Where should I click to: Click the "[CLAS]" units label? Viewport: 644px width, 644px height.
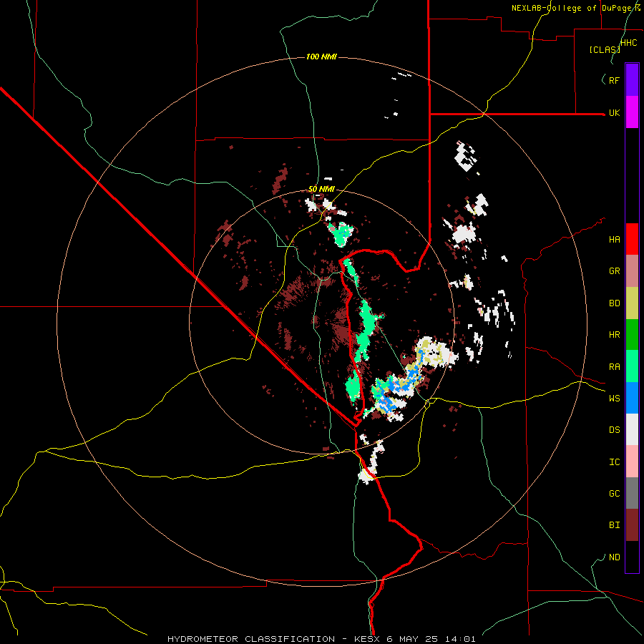click(605, 49)
